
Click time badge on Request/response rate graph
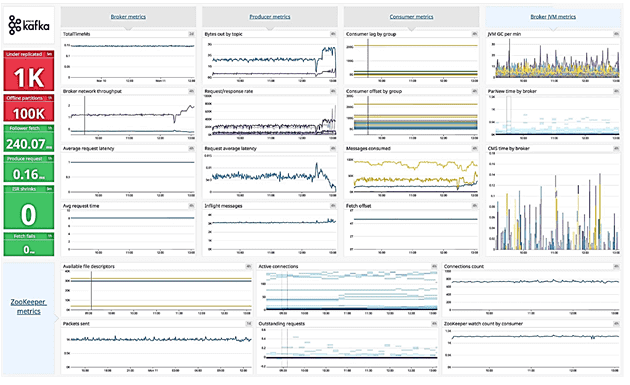click(x=333, y=92)
